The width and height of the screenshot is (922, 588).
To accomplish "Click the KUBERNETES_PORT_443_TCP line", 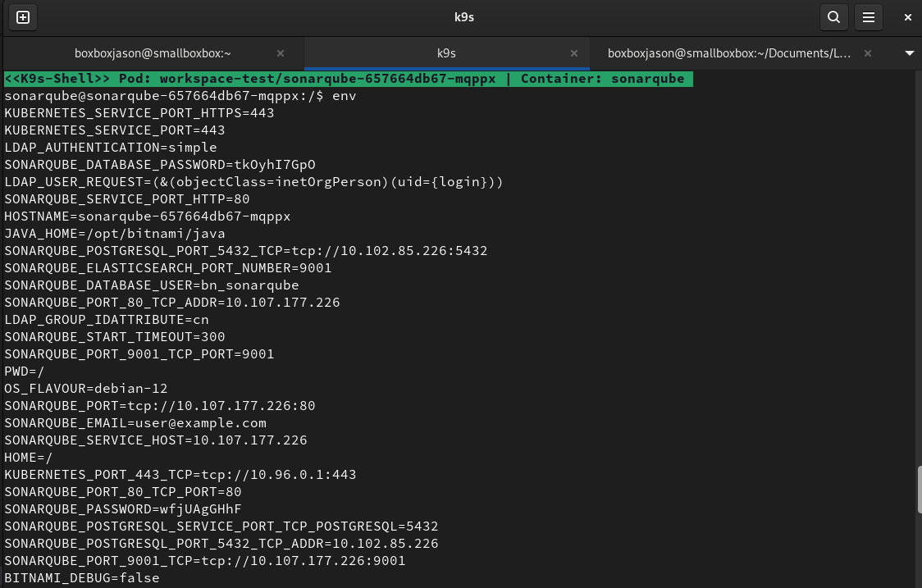I will point(180,475).
